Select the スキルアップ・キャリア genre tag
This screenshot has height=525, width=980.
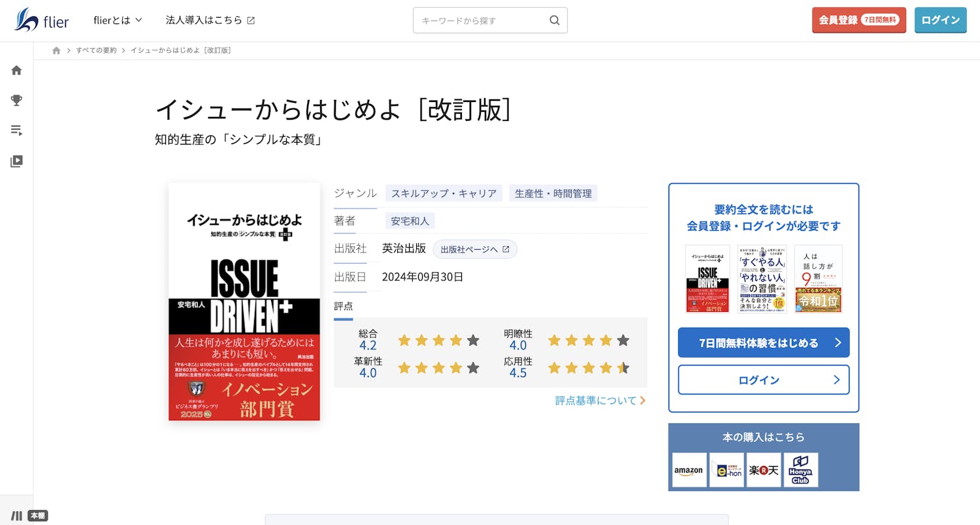pyautogui.click(x=444, y=193)
